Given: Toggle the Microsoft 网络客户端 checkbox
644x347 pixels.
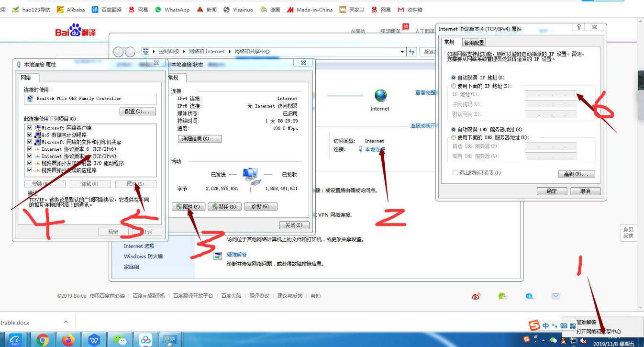Looking at the screenshot, I should pos(30,128).
